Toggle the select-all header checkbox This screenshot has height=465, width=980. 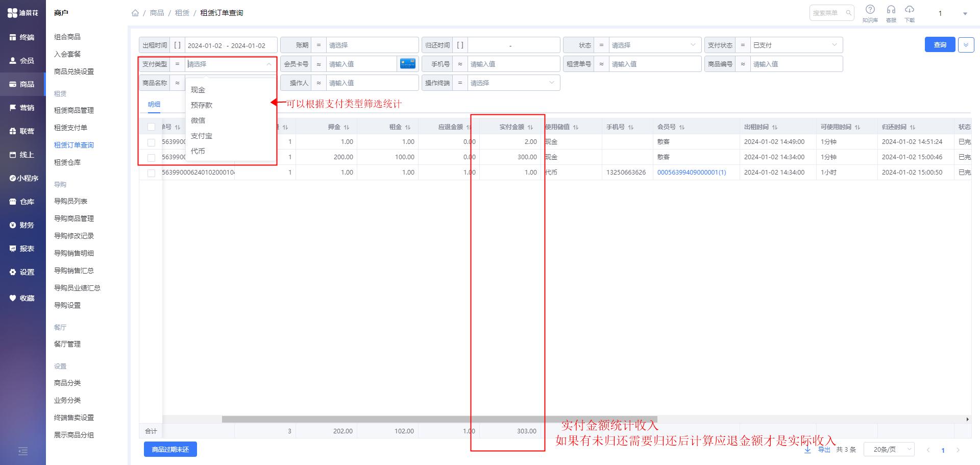(x=151, y=127)
